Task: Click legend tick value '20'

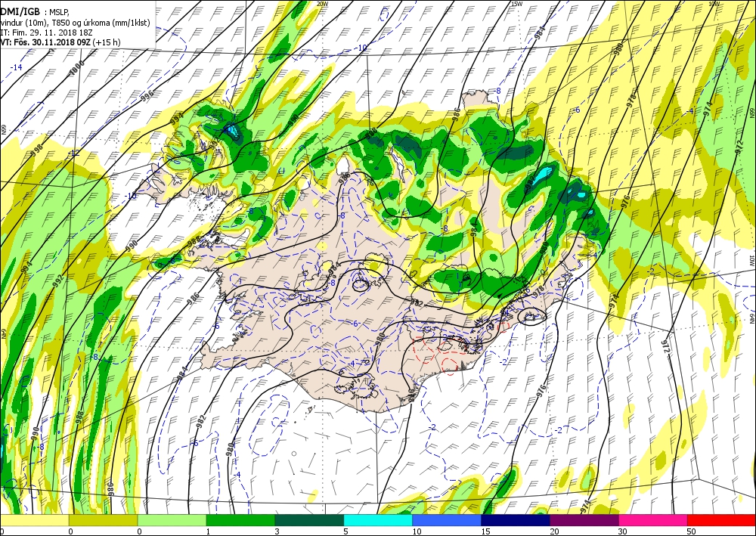Action: pyautogui.click(x=554, y=531)
